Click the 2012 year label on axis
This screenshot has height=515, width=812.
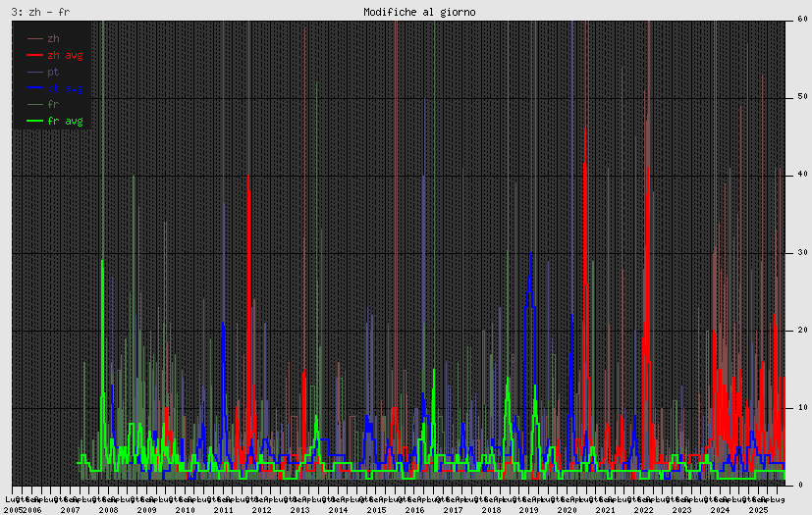[x=261, y=510]
